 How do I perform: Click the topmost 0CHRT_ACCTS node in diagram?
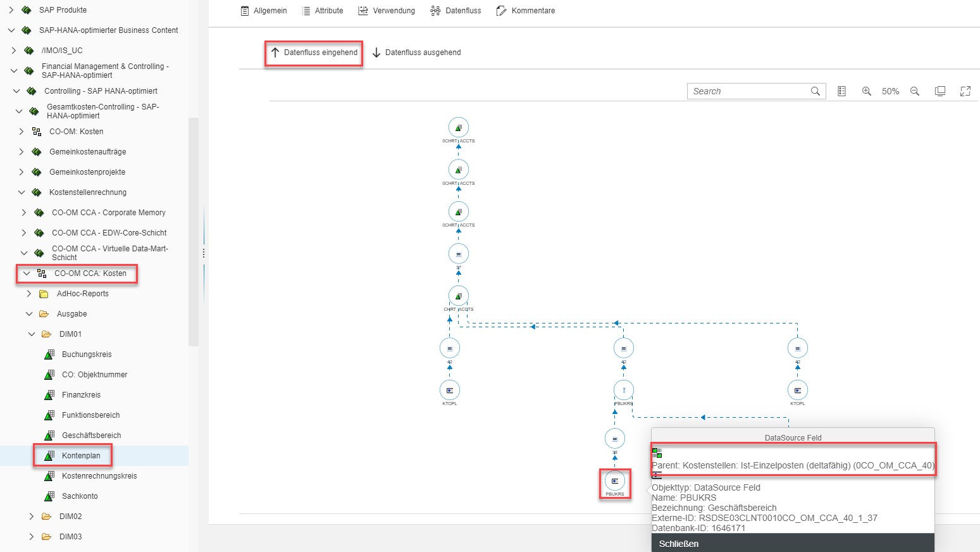pos(459,127)
